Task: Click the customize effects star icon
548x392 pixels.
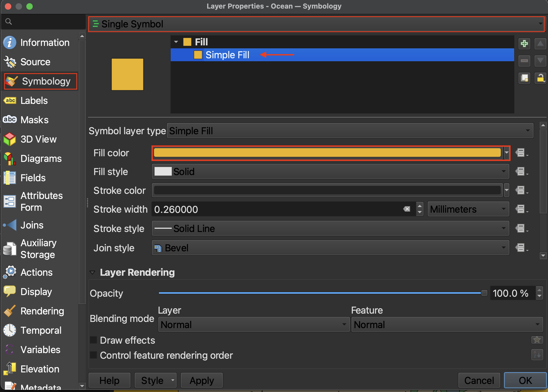Action: pyautogui.click(x=537, y=340)
